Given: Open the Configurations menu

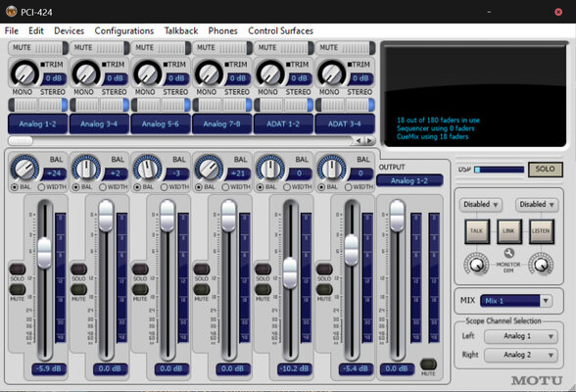Looking at the screenshot, I should [x=124, y=30].
